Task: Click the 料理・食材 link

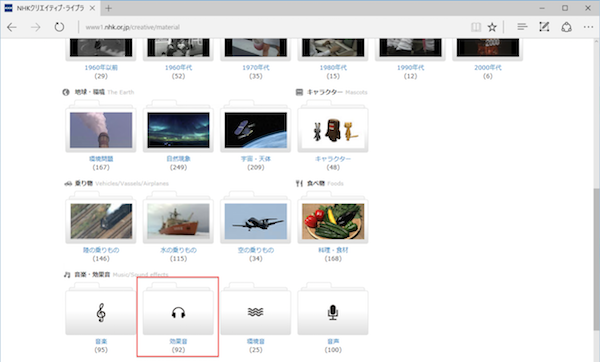Action: (x=333, y=250)
